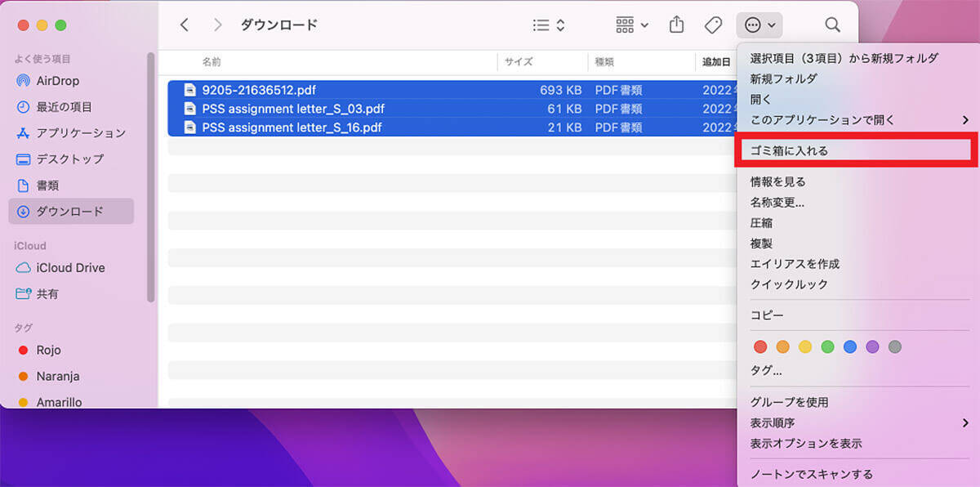Open the list view switcher dropdown
This screenshot has width=980, height=487.
[548, 25]
